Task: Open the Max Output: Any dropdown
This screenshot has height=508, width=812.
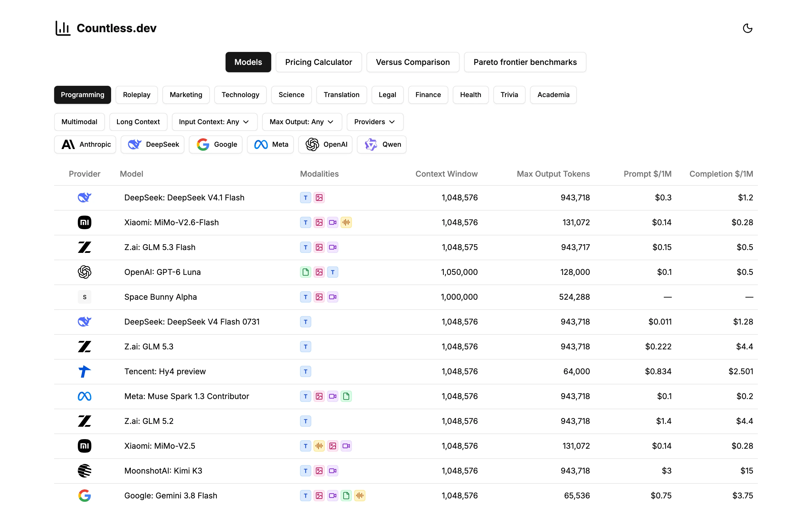Action: tap(302, 122)
